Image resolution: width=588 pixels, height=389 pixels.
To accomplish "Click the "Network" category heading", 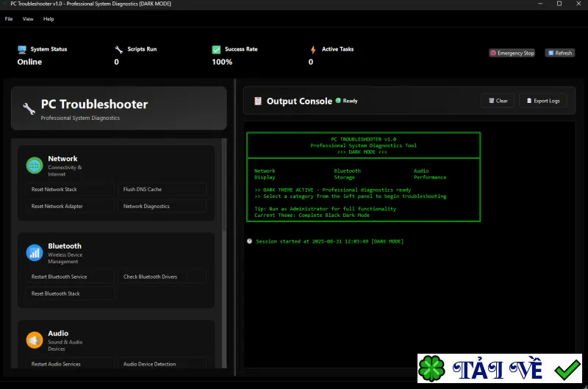I will point(62,159).
